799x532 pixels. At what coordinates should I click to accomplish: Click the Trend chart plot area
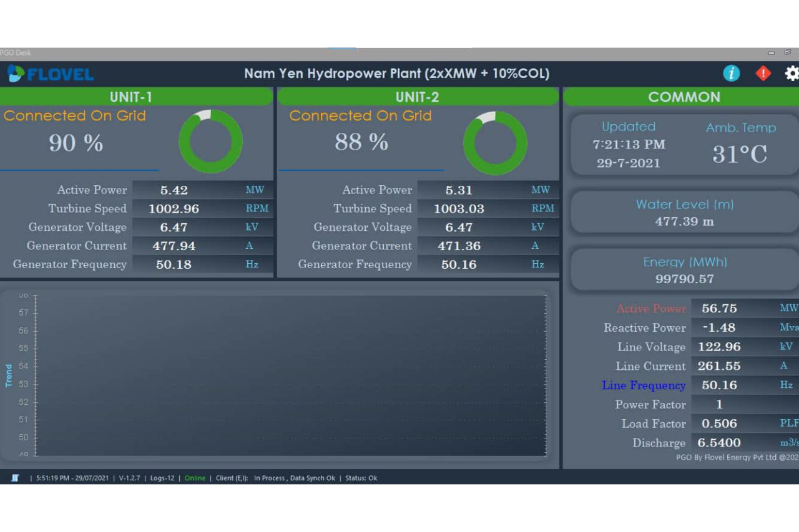tap(291, 375)
